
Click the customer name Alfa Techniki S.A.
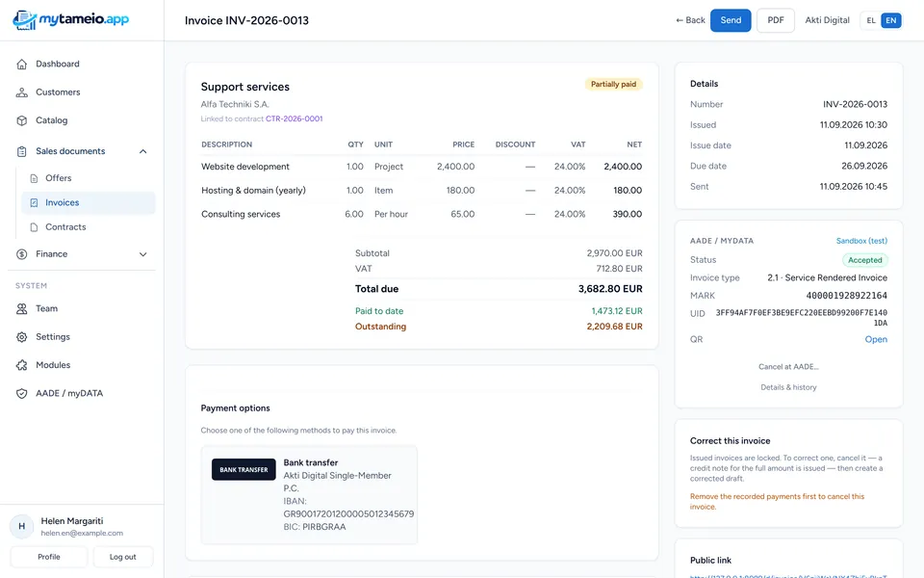(235, 104)
